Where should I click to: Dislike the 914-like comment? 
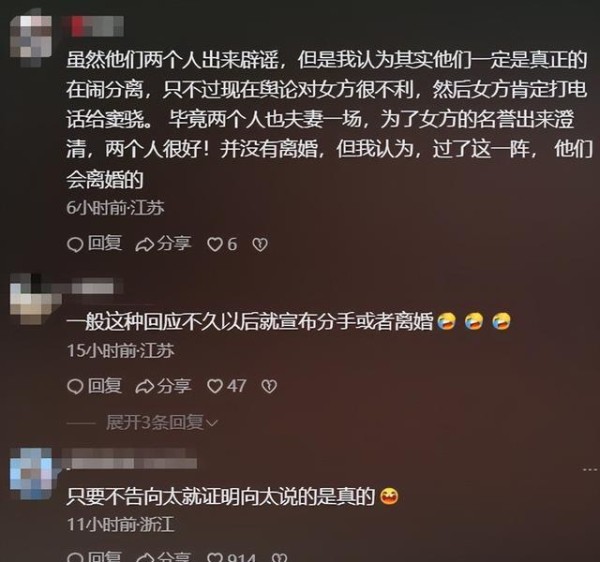click(279, 557)
